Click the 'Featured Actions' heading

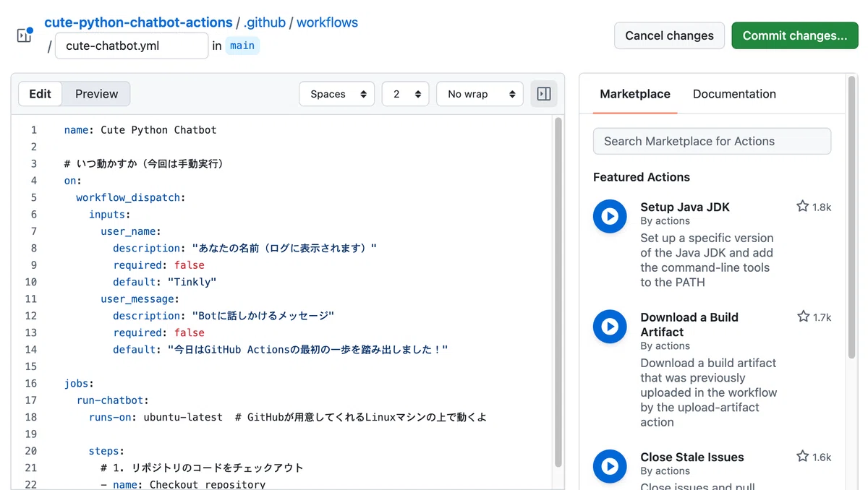642,177
